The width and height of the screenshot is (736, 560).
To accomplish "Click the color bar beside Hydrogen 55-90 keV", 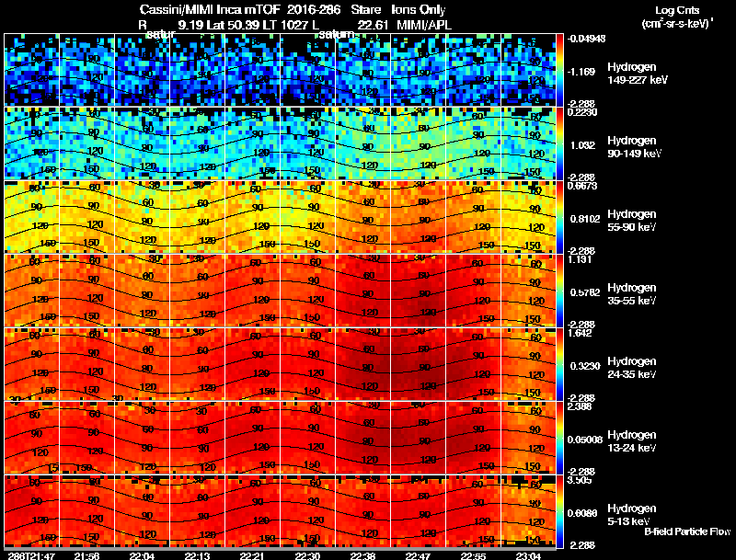I will tap(559, 217).
